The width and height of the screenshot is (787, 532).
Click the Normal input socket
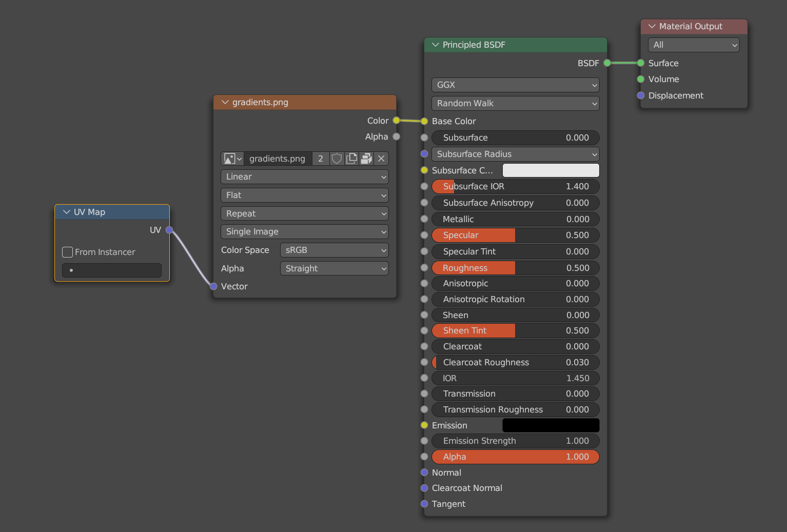[424, 472]
